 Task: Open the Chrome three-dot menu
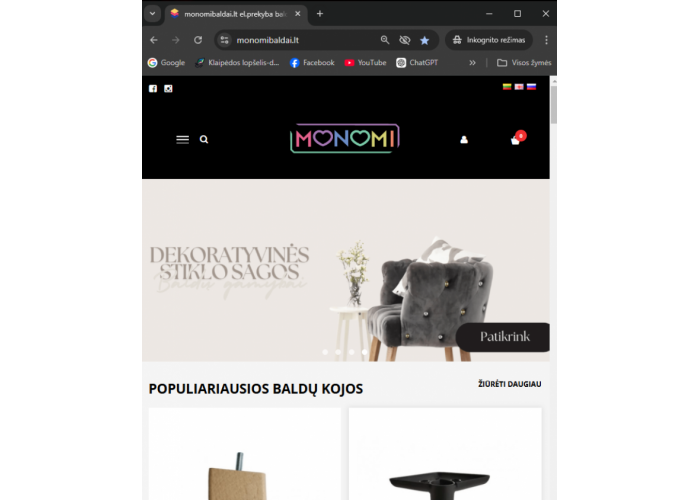(x=546, y=40)
